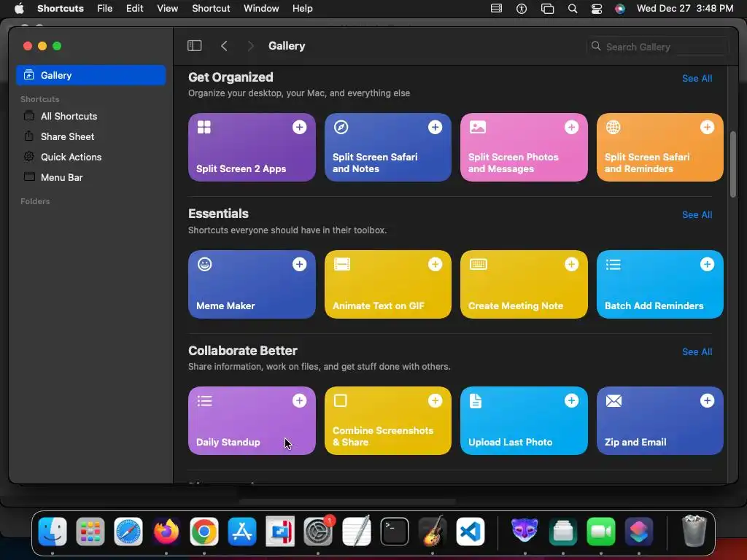
Task: Open Terminal from the Dock
Action: [395, 532]
